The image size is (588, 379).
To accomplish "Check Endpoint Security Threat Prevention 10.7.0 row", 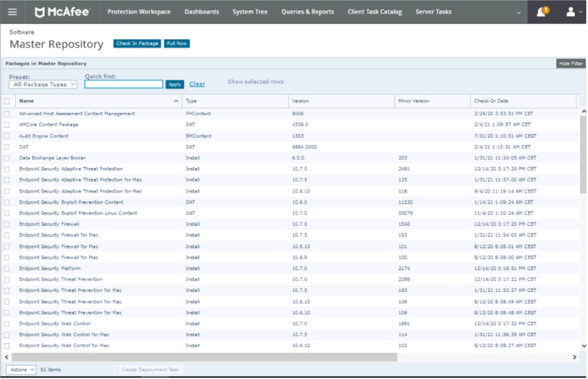I will pyautogui.click(x=7, y=280).
